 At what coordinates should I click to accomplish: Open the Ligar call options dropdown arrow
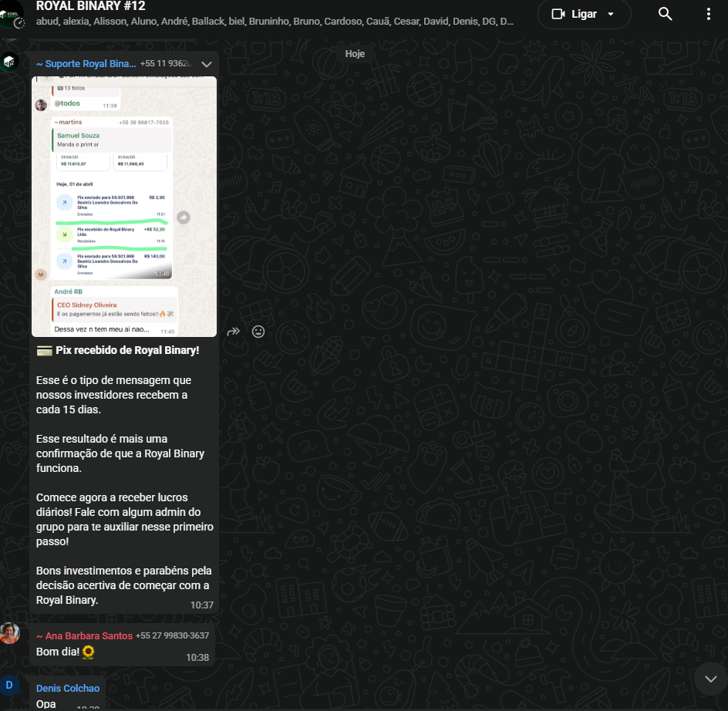click(x=611, y=14)
